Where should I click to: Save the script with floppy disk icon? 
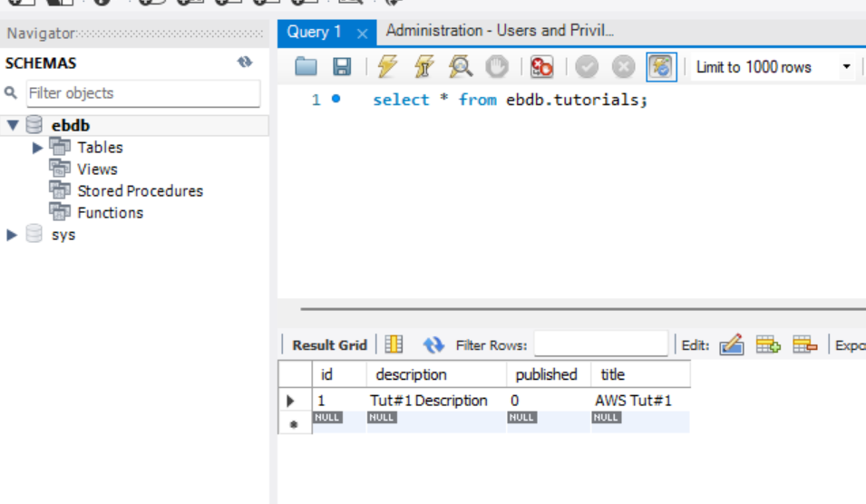click(342, 67)
